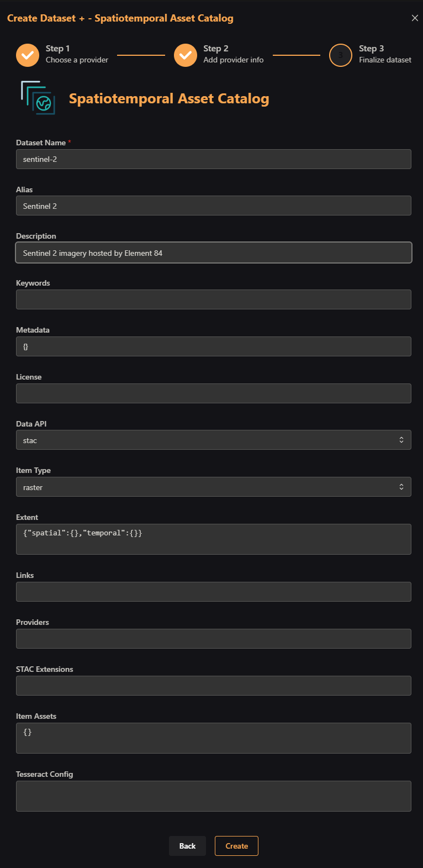The height and width of the screenshot is (868, 423).
Task: Select the Step 3 numbered circle icon
Action: (341, 55)
